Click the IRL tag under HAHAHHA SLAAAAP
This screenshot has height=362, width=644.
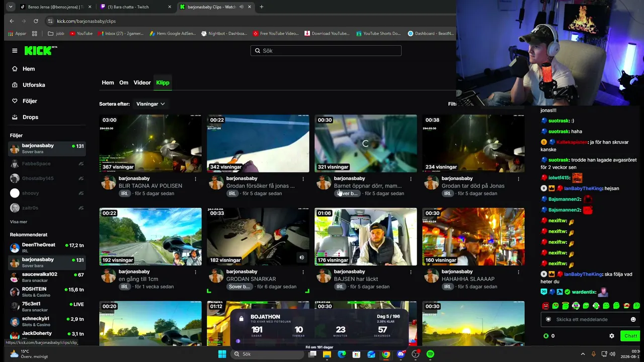pyautogui.click(x=448, y=287)
